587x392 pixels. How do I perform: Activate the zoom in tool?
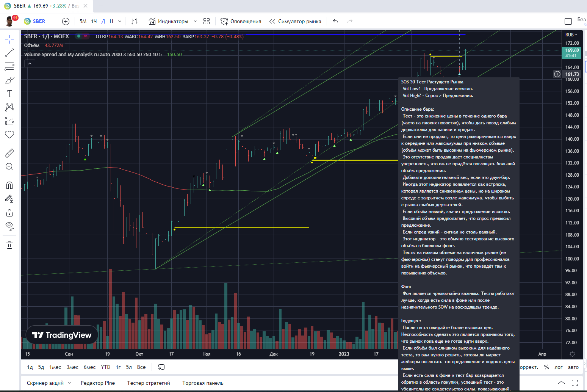point(9,167)
